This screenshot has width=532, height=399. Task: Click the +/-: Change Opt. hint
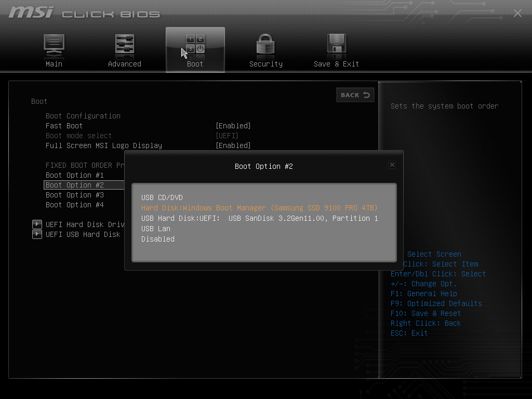click(423, 284)
